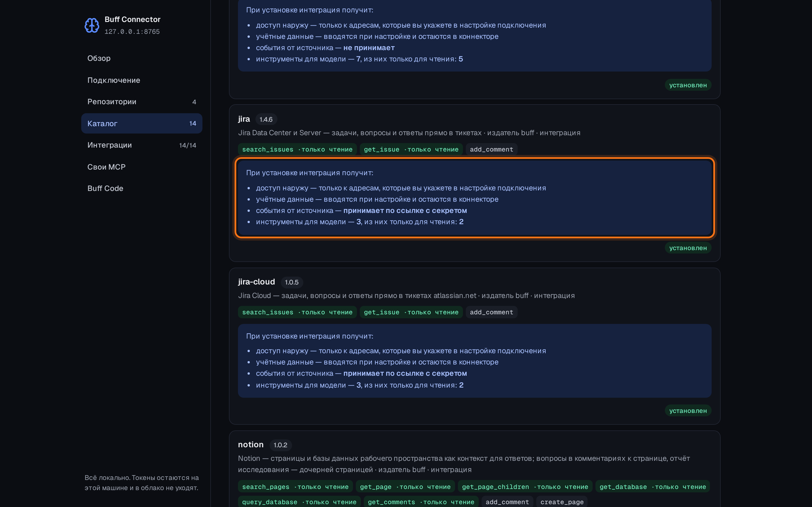
Task: Click add_comment tag under jira-cloud
Action: 491,312
